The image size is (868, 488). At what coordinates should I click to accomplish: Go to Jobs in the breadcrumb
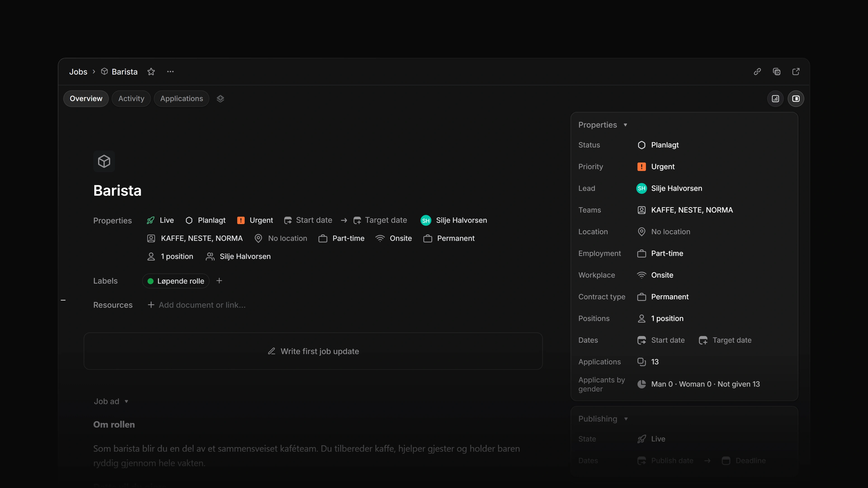pos(78,72)
